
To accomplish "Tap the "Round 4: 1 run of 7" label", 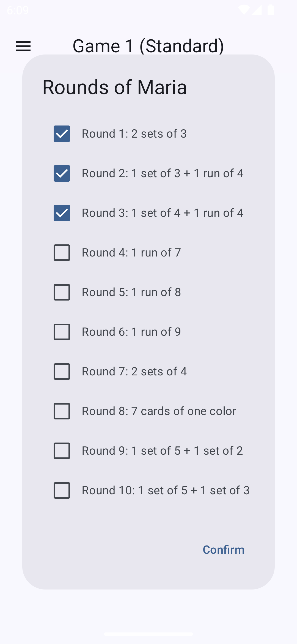I will [x=131, y=253].
